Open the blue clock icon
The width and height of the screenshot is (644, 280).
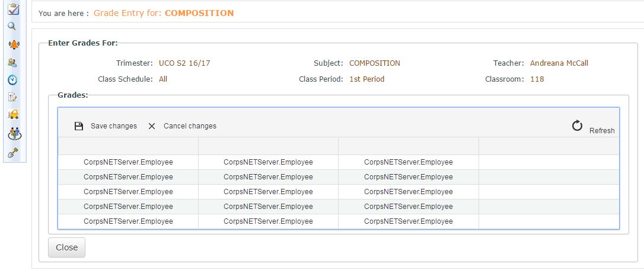12,80
